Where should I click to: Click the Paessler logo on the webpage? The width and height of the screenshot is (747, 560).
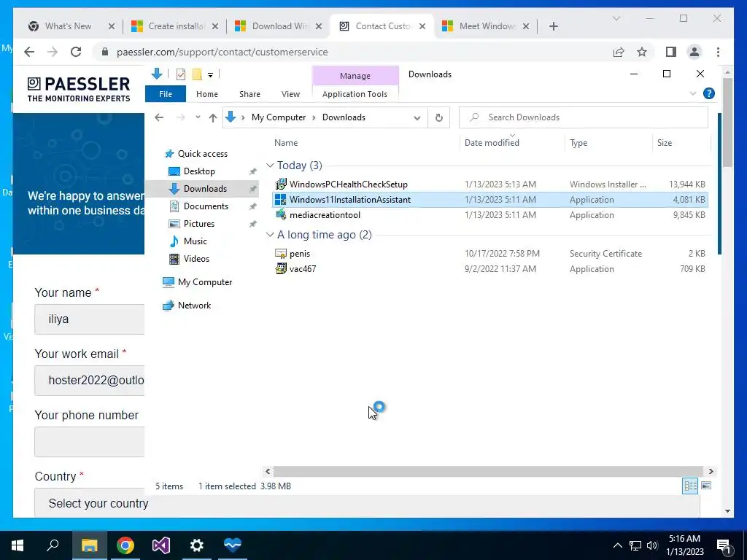pyautogui.click(x=79, y=89)
